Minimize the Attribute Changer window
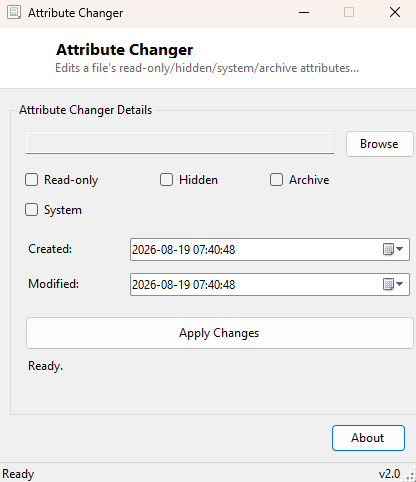Viewport: 416px width, 482px height. coord(304,13)
